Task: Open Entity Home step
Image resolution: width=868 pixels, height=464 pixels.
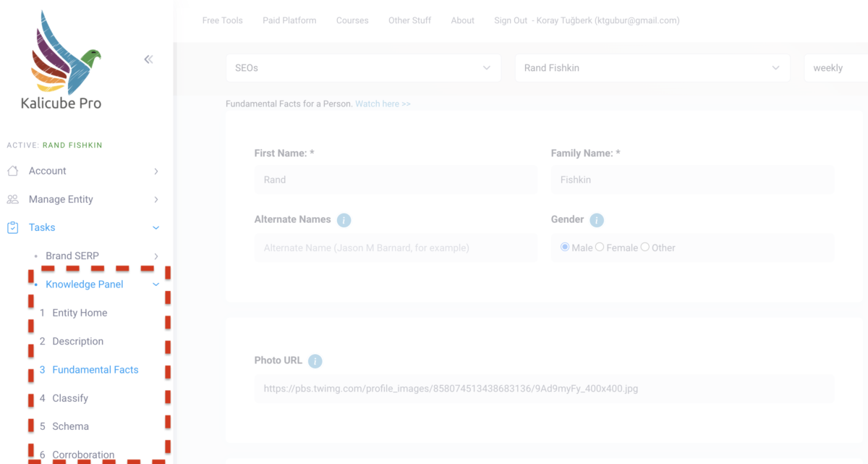Action: tap(80, 313)
